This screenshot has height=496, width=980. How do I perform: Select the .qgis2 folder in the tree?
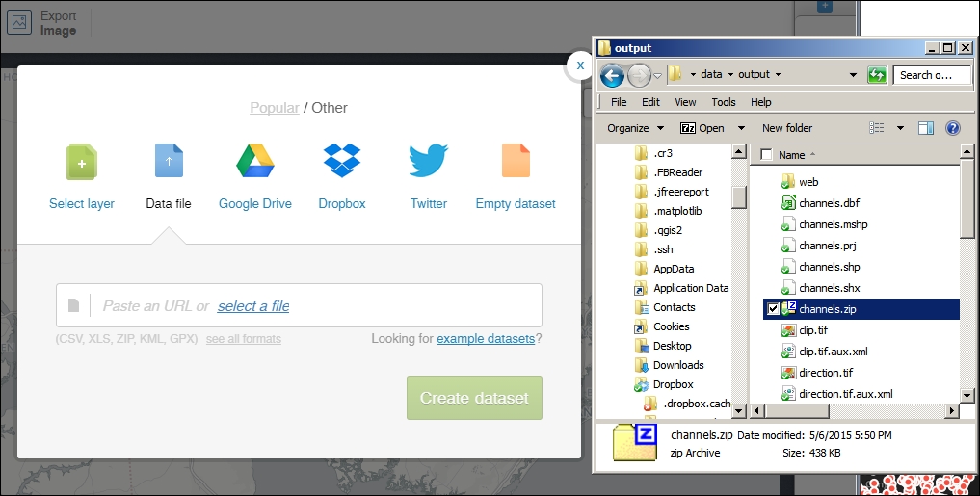[x=658, y=230]
